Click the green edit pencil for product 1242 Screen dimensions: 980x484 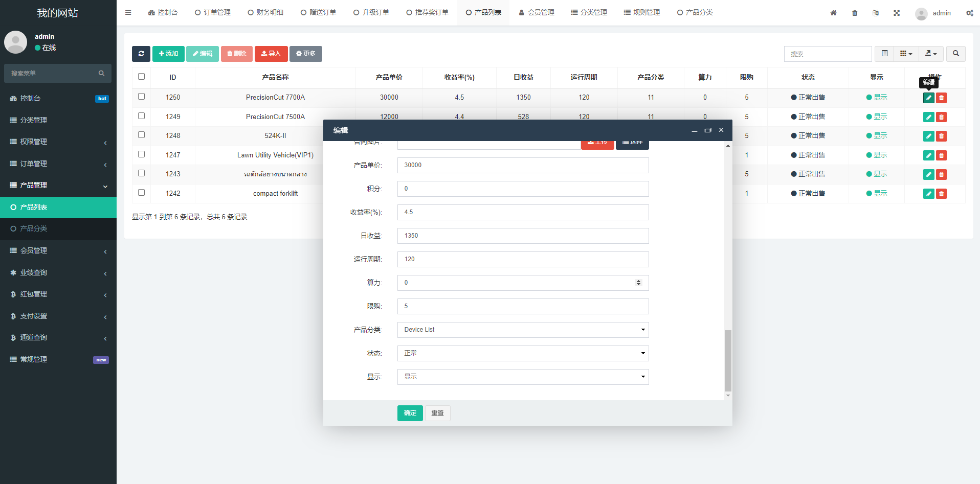click(x=928, y=194)
